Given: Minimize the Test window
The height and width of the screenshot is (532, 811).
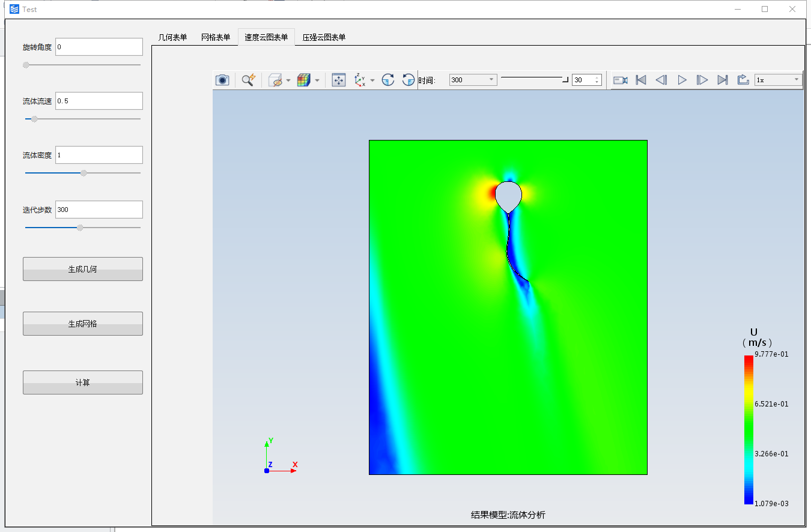Looking at the screenshot, I should 737,9.
